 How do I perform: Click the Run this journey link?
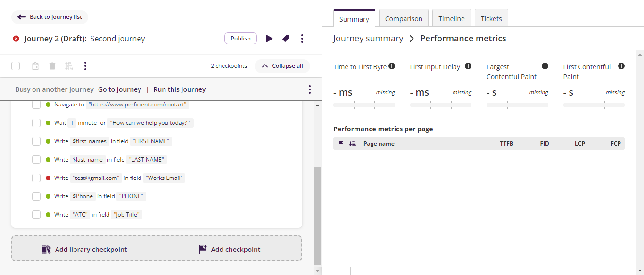pyautogui.click(x=180, y=89)
